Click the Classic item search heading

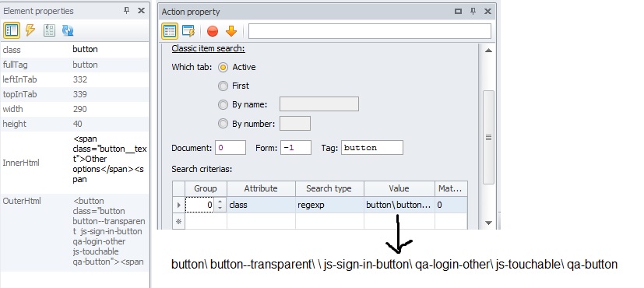click(x=208, y=48)
